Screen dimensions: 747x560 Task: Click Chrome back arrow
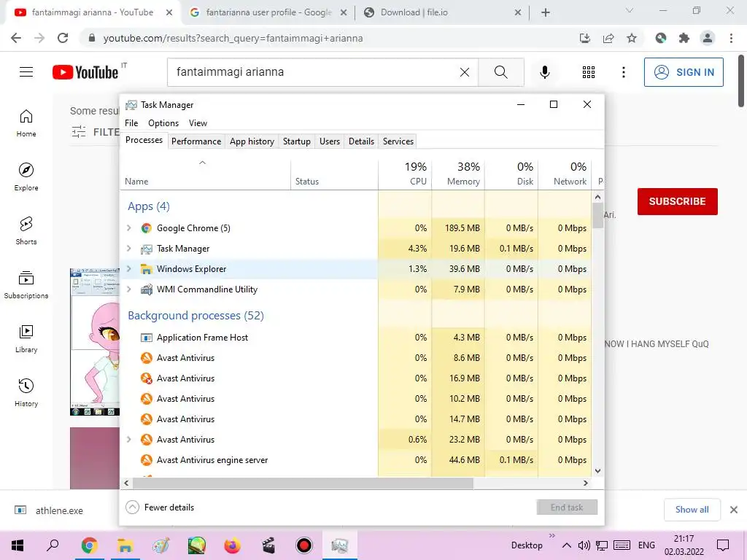16,38
